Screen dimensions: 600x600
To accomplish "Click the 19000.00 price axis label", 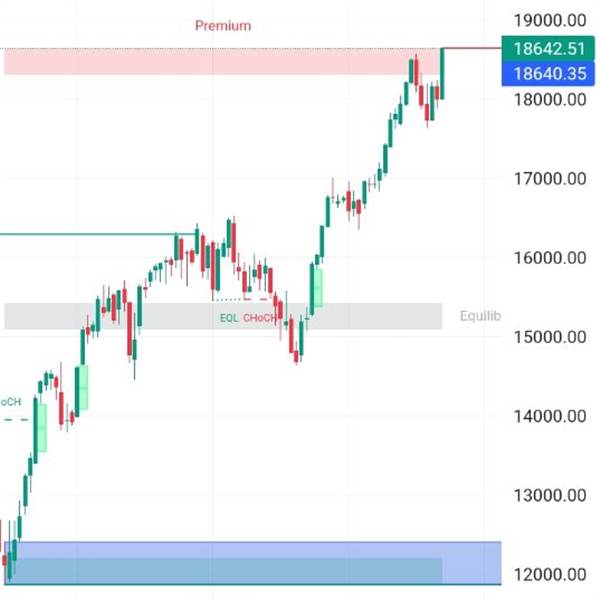I will (x=549, y=20).
